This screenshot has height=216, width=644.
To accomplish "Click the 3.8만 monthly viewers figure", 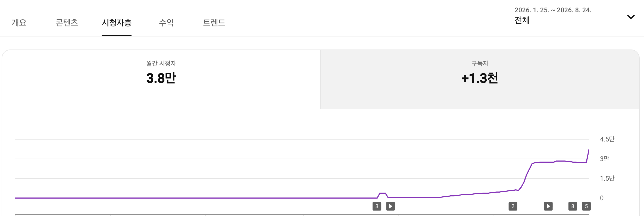I will [x=161, y=78].
